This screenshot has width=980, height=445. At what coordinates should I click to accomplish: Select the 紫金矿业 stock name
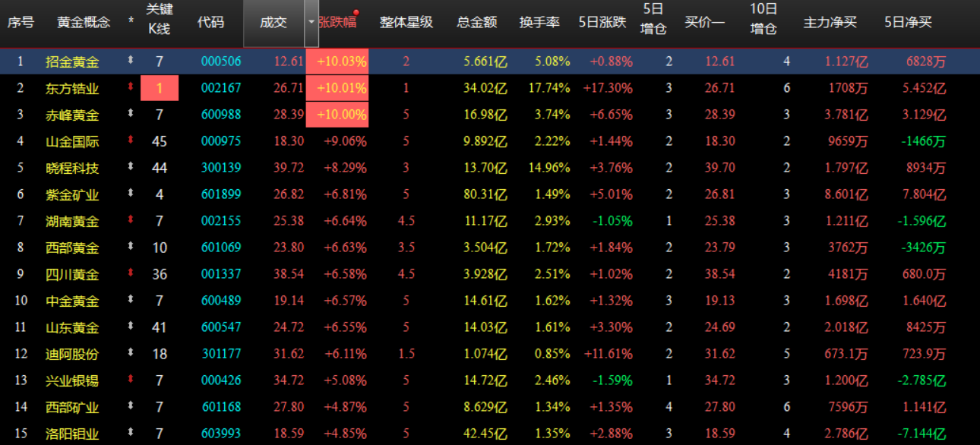pyautogui.click(x=72, y=194)
